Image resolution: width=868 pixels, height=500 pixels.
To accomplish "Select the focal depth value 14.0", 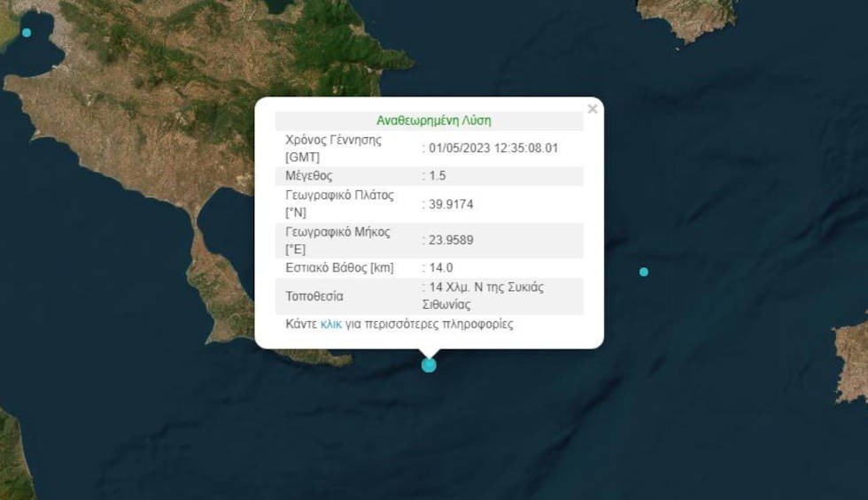I will [441, 268].
